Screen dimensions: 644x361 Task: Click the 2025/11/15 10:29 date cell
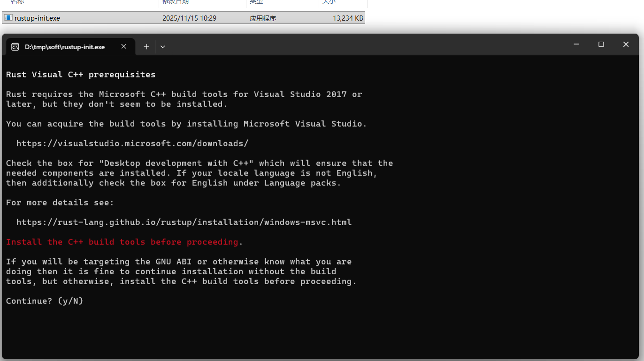click(189, 18)
